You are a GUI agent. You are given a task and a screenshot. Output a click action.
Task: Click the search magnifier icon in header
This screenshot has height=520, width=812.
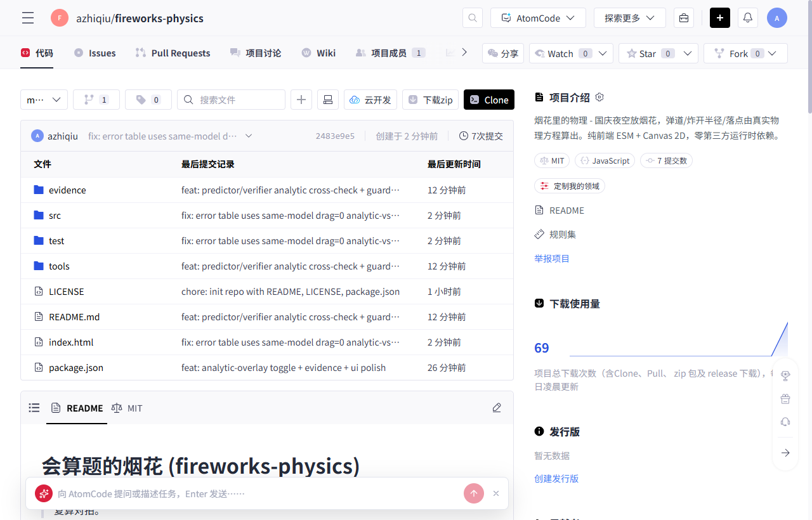tap(473, 18)
